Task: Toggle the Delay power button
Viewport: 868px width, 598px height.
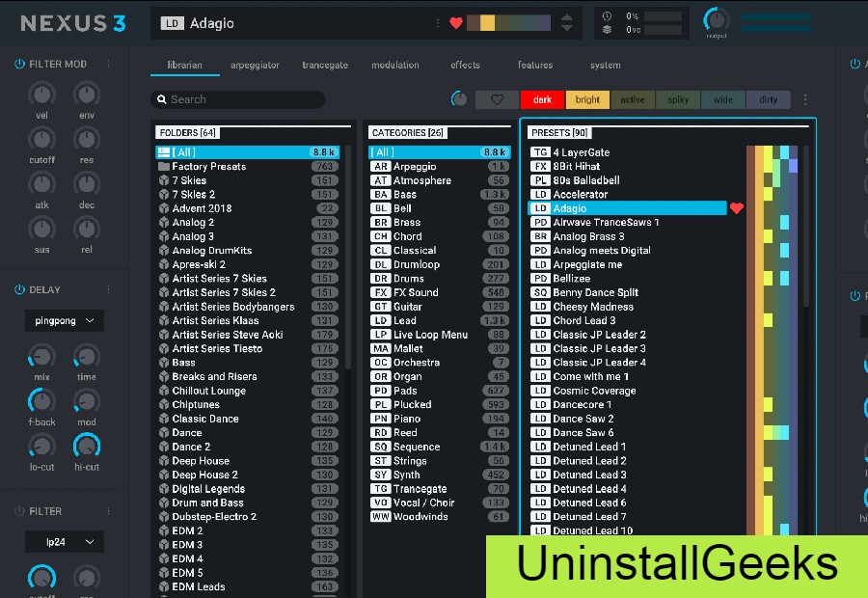Action: pyautogui.click(x=19, y=289)
